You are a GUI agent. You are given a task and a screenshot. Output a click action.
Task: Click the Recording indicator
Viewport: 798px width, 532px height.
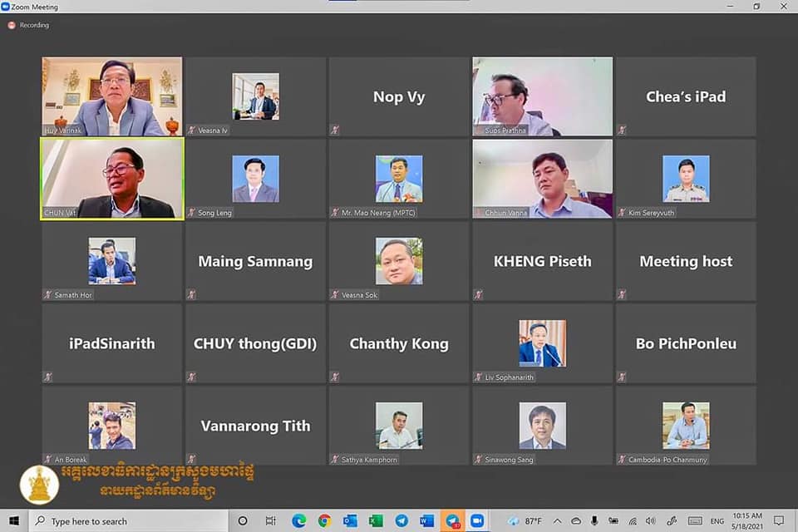click(29, 25)
